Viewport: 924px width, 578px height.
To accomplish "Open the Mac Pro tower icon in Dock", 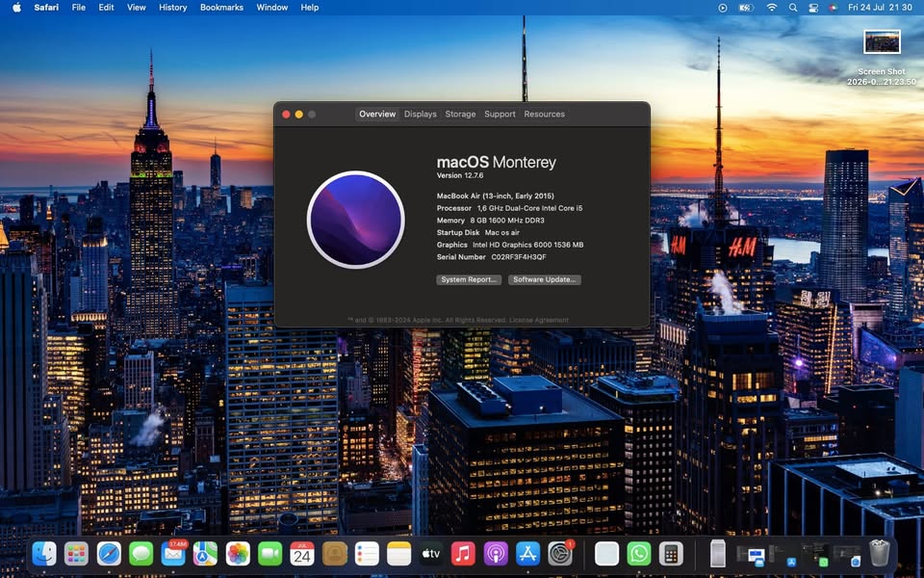I will 718,553.
